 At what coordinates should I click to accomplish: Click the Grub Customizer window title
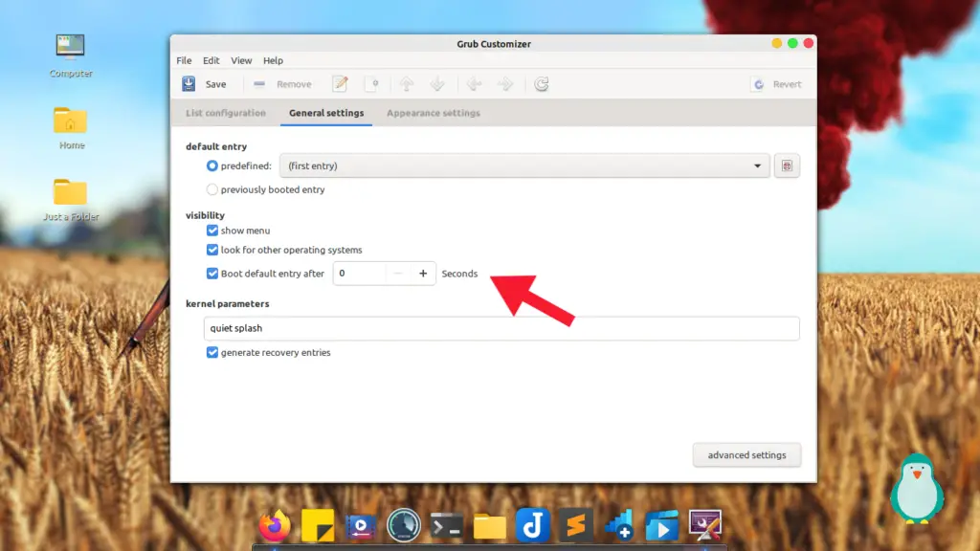pyautogui.click(x=494, y=44)
